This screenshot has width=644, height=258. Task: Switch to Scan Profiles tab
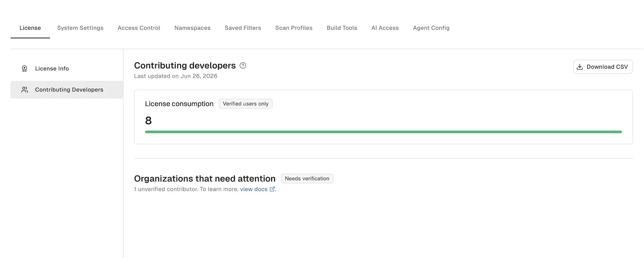[x=294, y=28]
